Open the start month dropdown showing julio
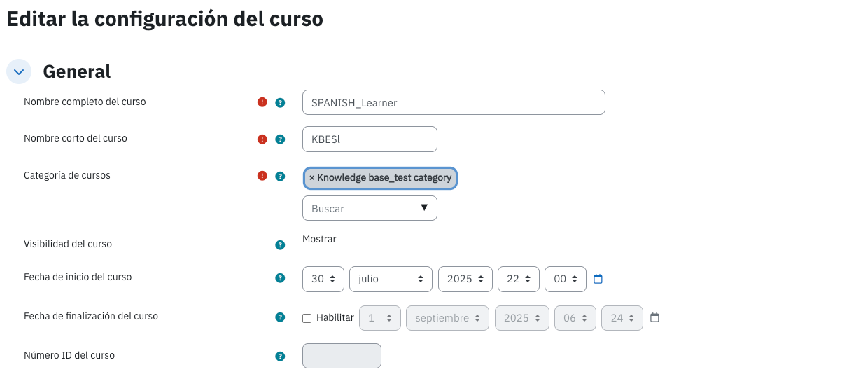Viewport: 868px width, 379px height. coord(391,279)
